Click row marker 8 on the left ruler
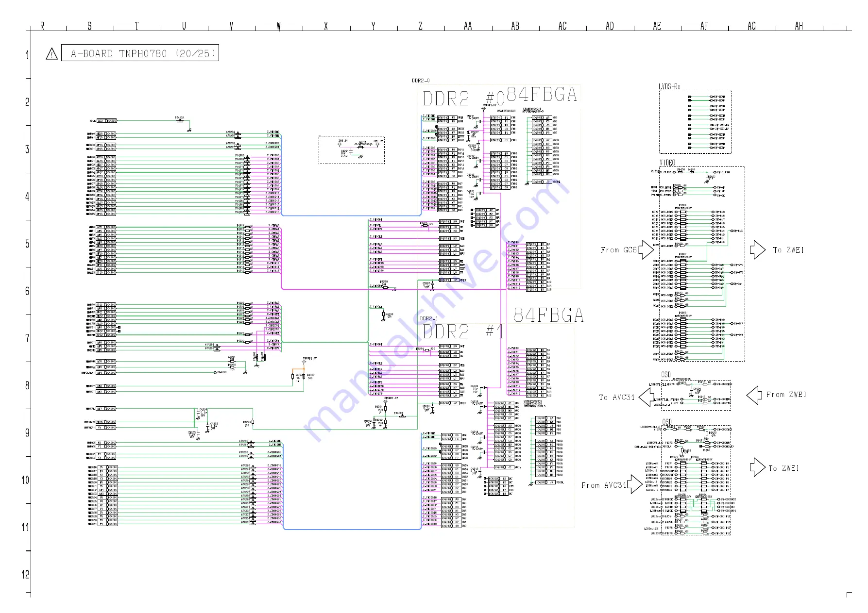This screenshot has width=868, height=613. (x=27, y=385)
